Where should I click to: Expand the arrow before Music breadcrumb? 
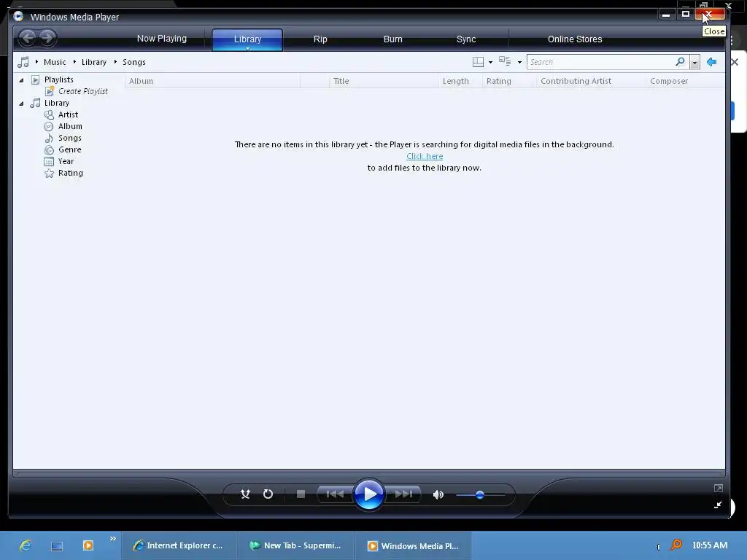[36, 62]
